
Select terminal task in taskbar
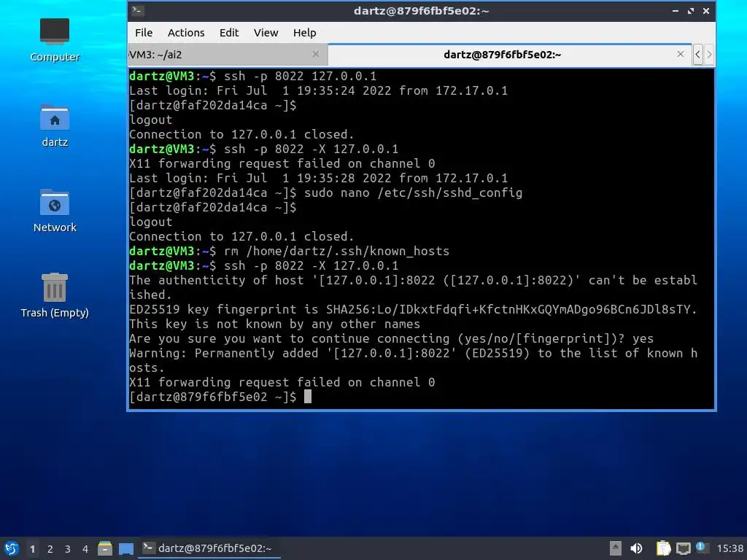(209, 548)
